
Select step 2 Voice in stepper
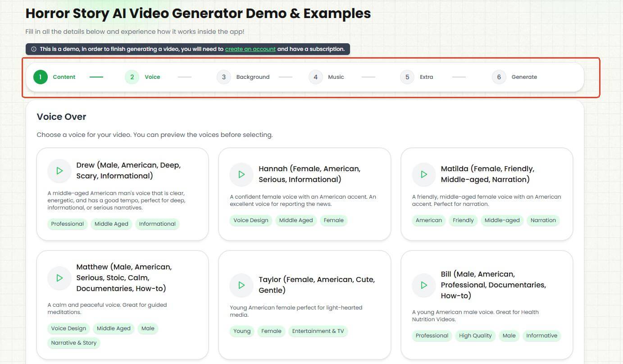pyautogui.click(x=132, y=77)
